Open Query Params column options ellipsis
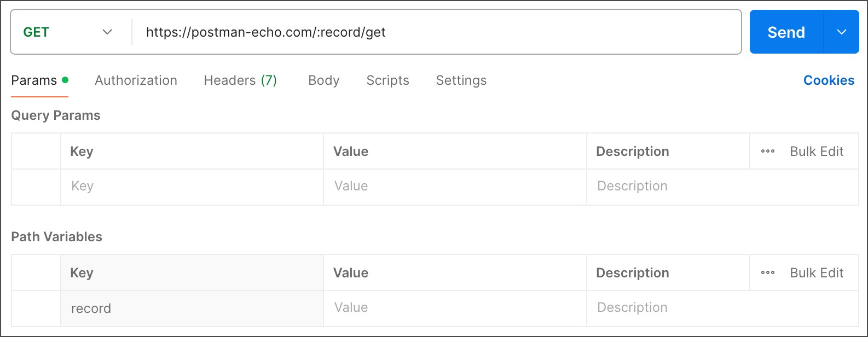 pos(768,152)
